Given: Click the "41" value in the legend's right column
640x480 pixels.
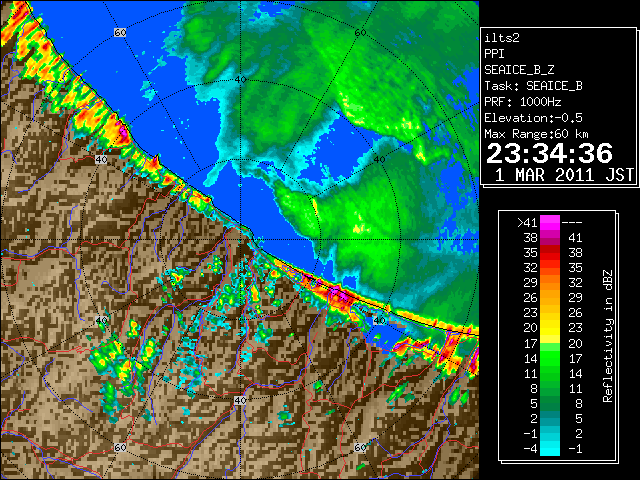Looking at the screenshot, I should click(575, 238).
